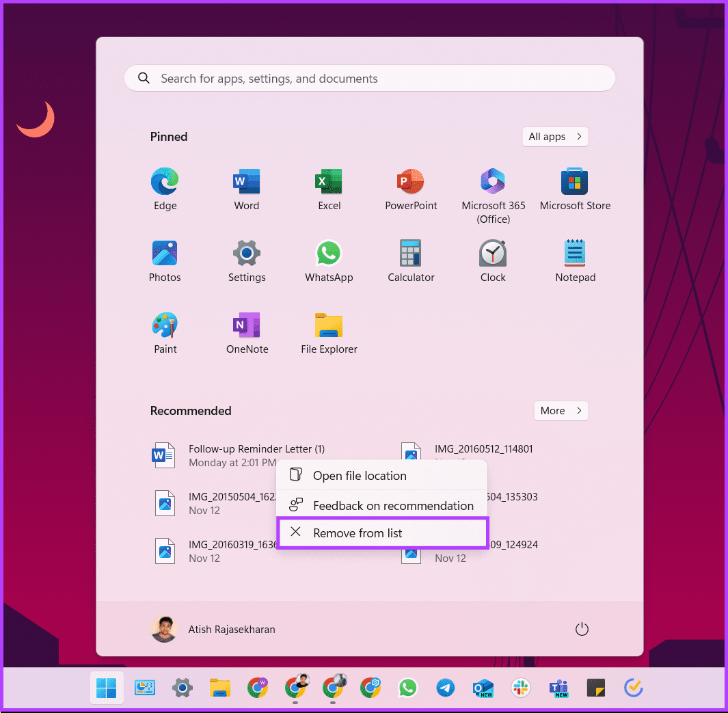Click the Start menu search box
The width and height of the screenshot is (728, 713).
point(370,79)
